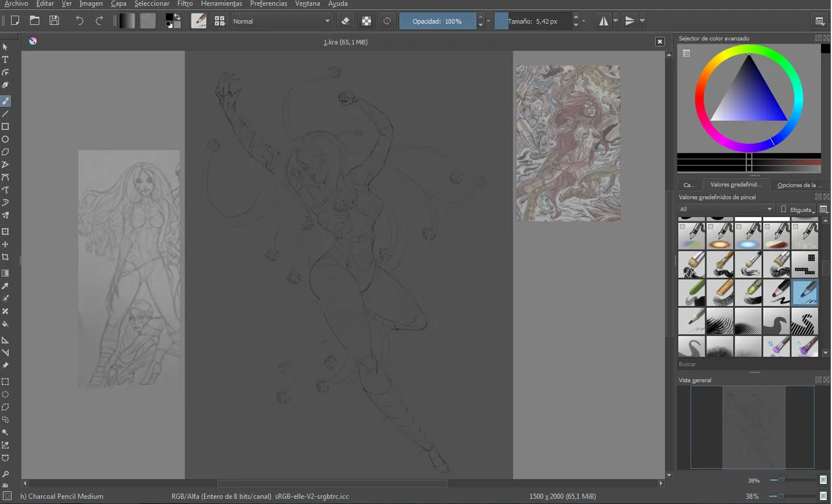The image size is (832, 504).
Task: Select the Line tool
Action: pos(5,114)
